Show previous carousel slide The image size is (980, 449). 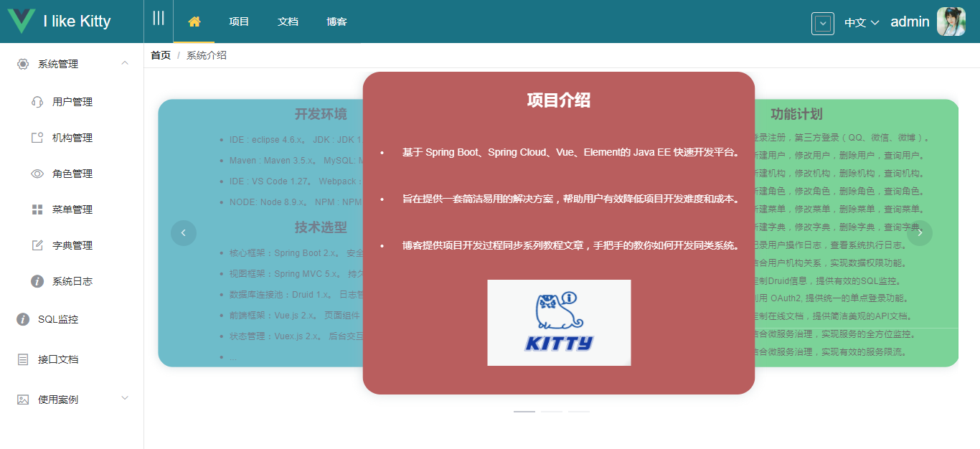(x=184, y=232)
